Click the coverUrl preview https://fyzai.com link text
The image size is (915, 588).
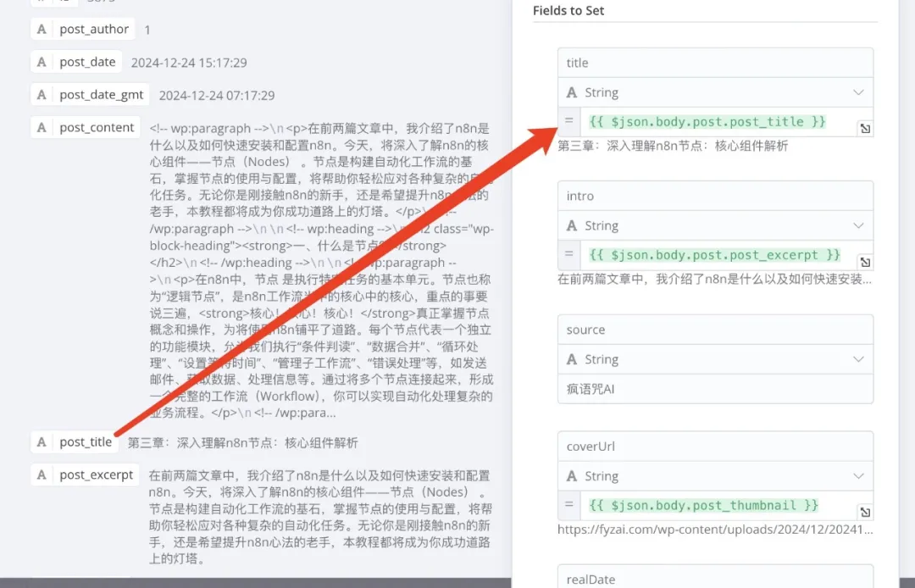pyautogui.click(x=715, y=530)
